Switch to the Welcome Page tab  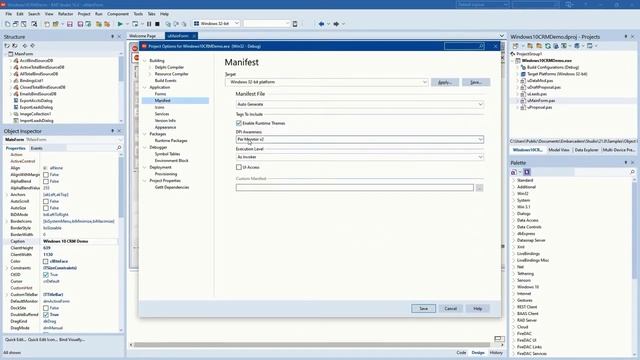pos(142,36)
